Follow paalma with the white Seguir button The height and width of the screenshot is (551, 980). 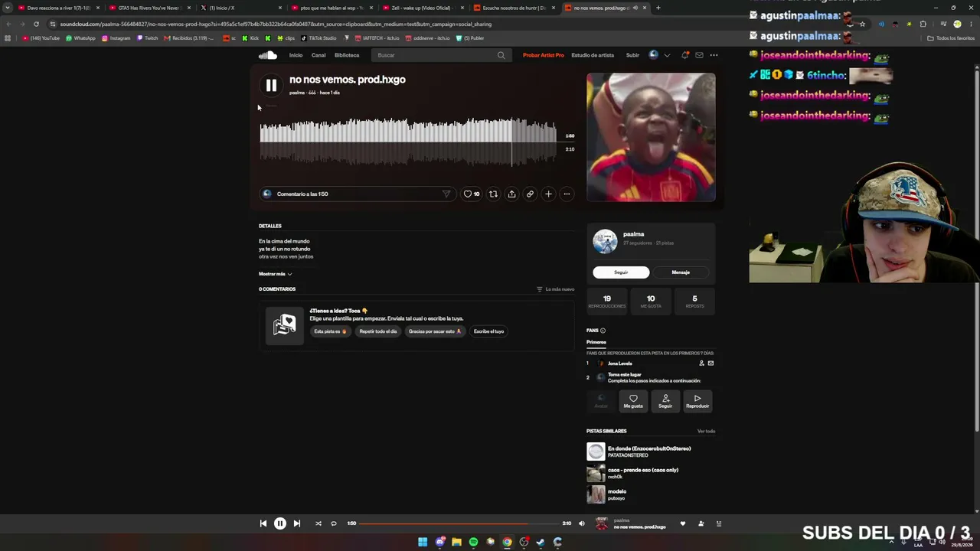click(x=621, y=272)
